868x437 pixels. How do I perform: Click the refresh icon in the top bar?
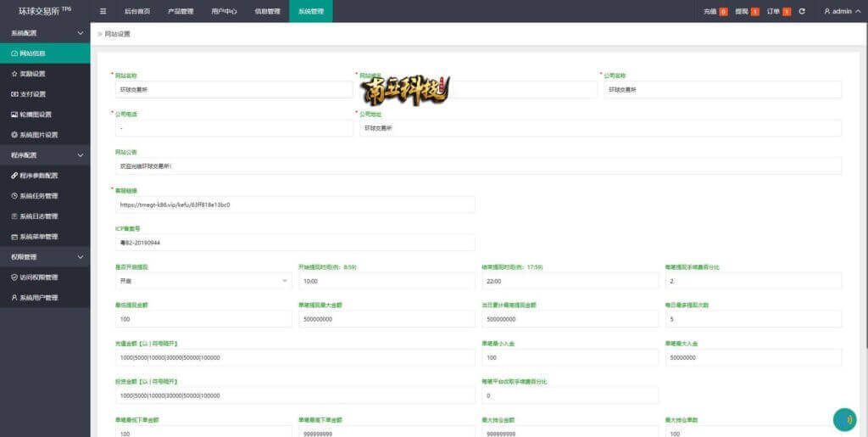point(802,11)
